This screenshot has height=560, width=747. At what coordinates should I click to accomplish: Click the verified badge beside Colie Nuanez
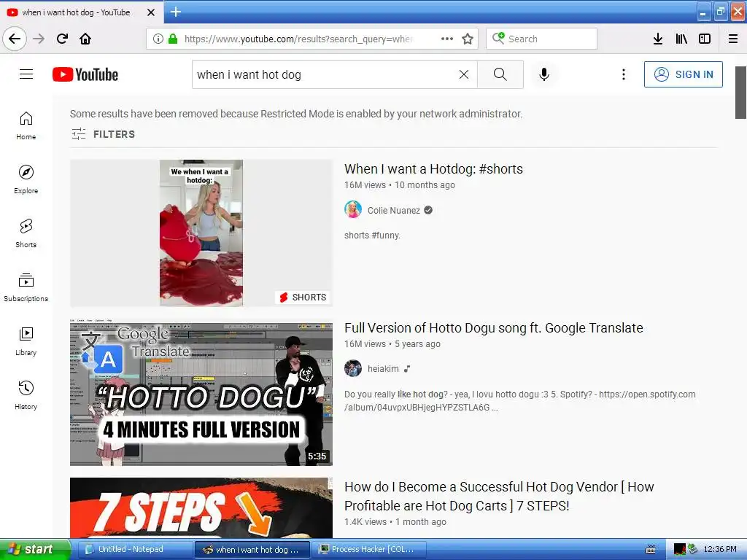coord(428,210)
